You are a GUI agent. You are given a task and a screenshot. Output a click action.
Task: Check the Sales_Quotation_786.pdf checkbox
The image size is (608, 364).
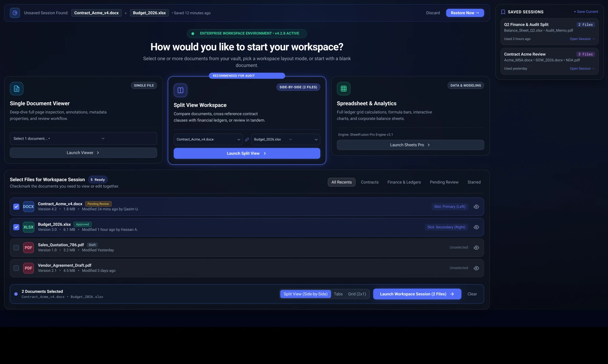point(16,248)
